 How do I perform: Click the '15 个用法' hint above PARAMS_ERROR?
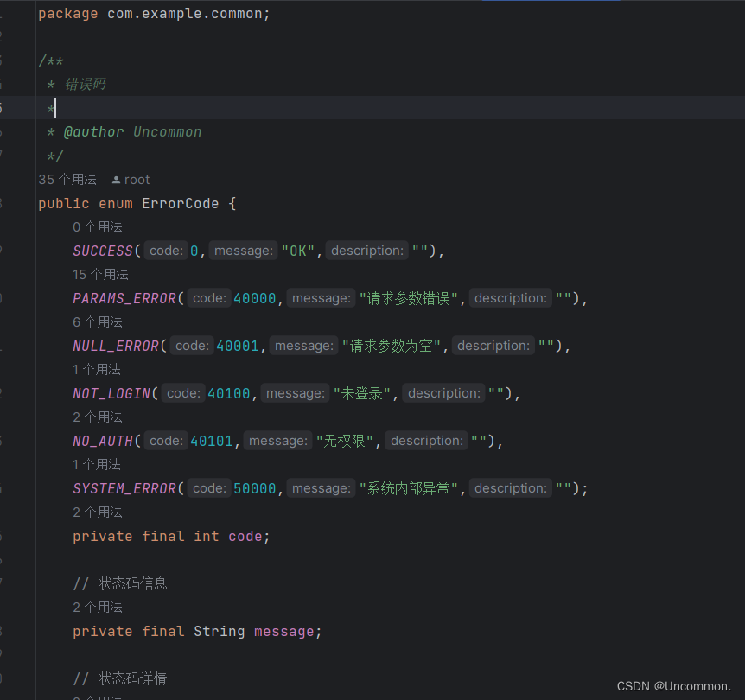coord(100,275)
